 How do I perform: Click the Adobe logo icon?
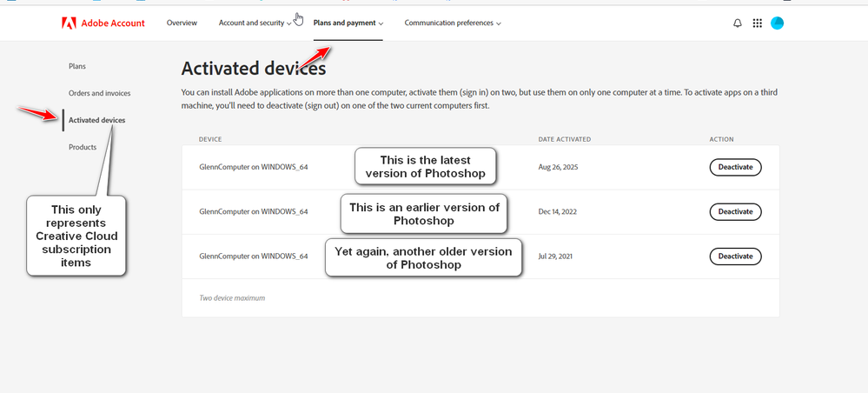69,23
